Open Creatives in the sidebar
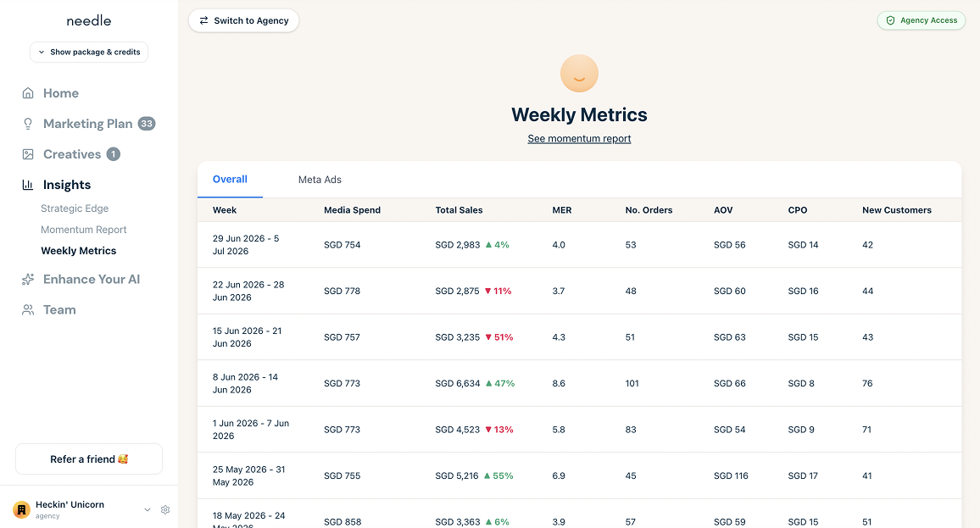 (x=72, y=154)
